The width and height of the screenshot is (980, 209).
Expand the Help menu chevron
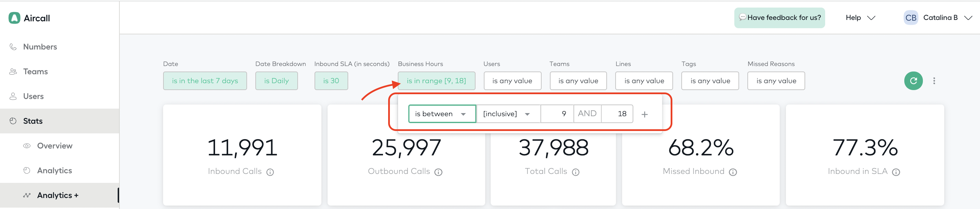pyautogui.click(x=871, y=18)
